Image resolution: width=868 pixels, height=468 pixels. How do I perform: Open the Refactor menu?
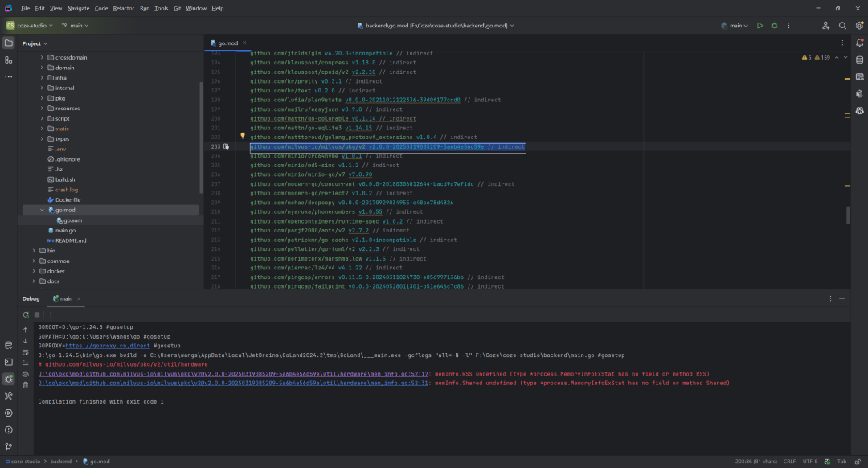(124, 8)
